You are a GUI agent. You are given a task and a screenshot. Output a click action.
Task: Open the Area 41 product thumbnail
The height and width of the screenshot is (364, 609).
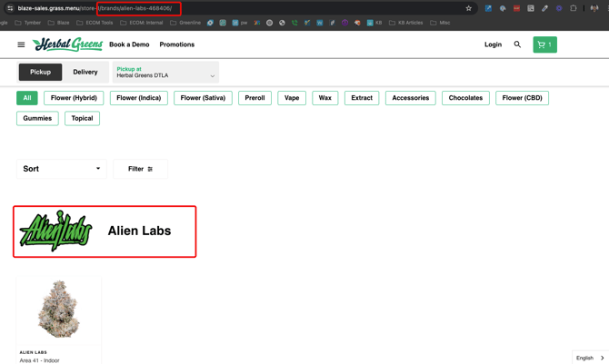coord(59,310)
